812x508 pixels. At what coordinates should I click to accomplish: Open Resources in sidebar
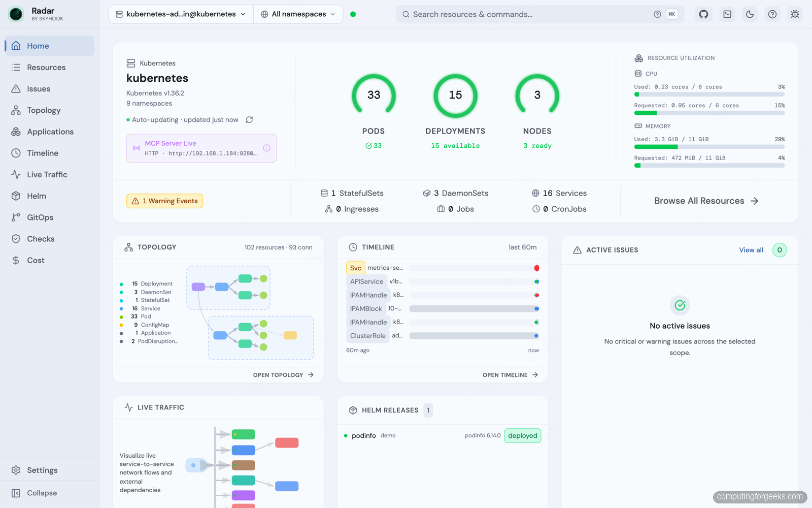(50, 68)
